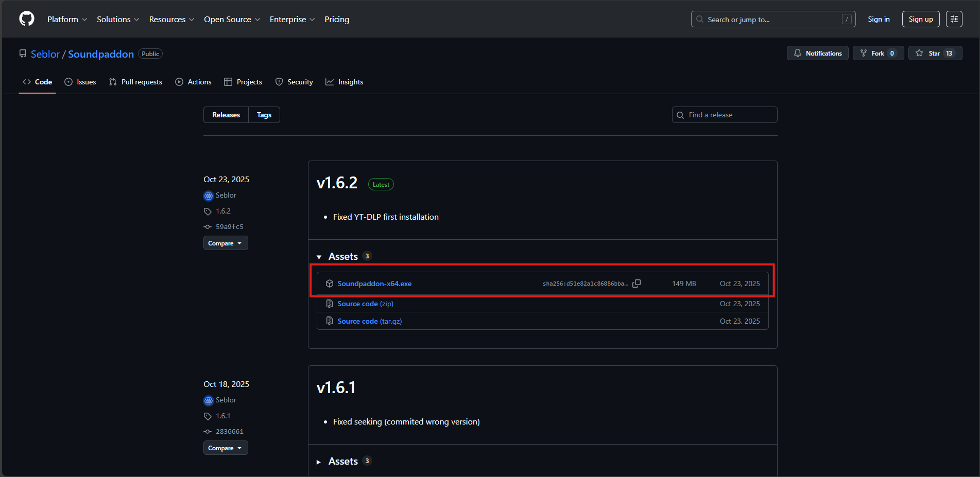Open the Security tab
This screenshot has height=477, width=980.
294,82
